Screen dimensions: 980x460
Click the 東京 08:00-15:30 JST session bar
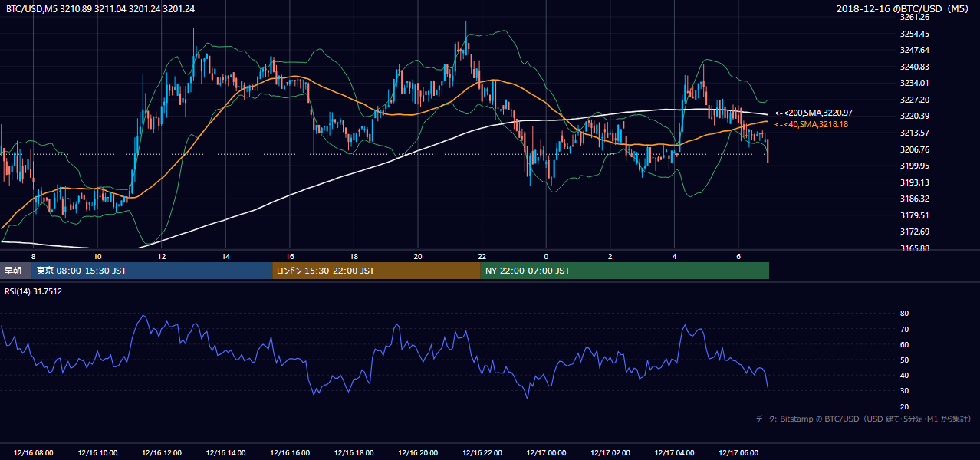click(153, 271)
